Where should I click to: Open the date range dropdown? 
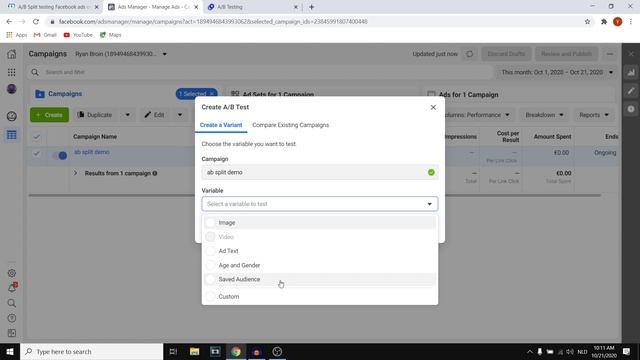[x=557, y=72]
